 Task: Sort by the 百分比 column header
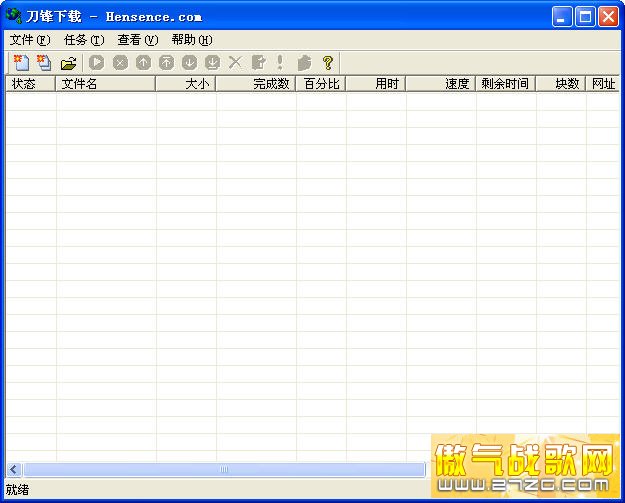pos(321,84)
